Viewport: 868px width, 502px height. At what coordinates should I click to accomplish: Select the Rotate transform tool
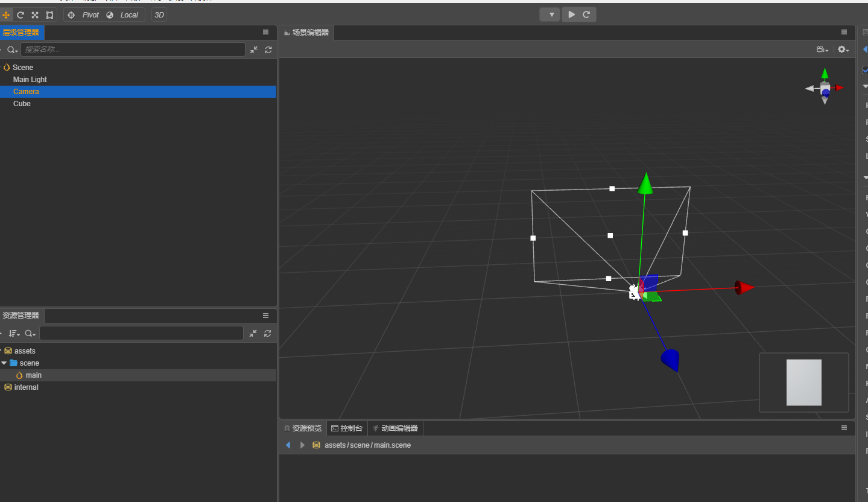coord(21,15)
